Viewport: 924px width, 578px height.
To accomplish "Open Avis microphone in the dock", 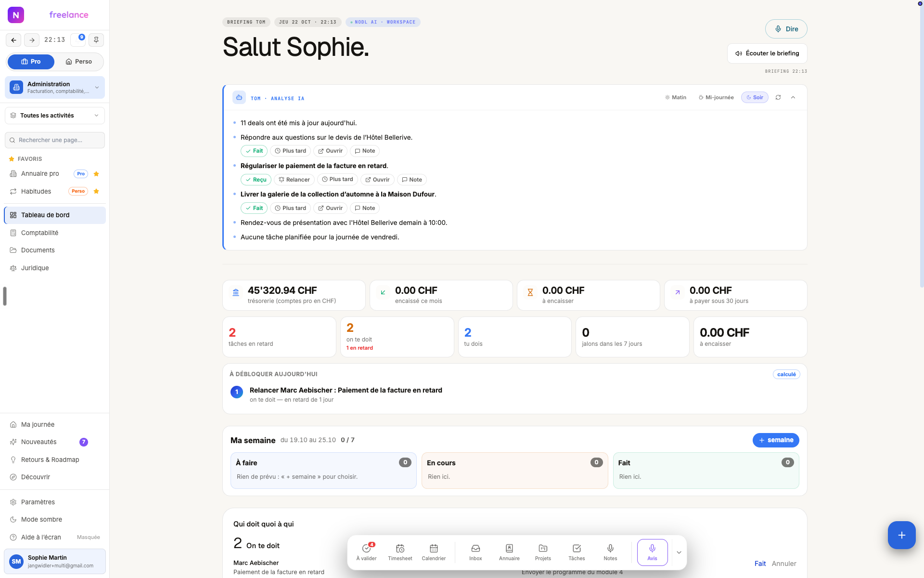I will pyautogui.click(x=652, y=552).
